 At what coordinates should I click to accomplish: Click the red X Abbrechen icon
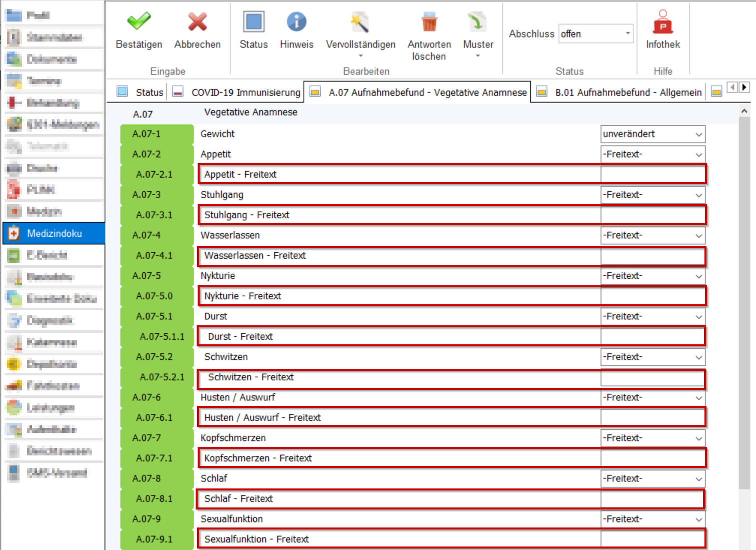pyautogui.click(x=197, y=23)
